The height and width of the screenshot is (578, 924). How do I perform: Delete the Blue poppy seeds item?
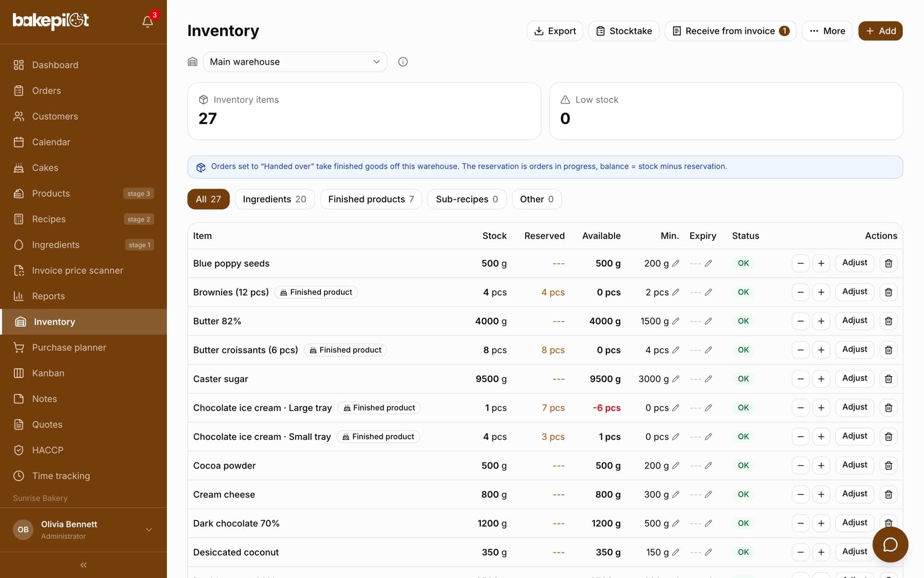point(889,263)
